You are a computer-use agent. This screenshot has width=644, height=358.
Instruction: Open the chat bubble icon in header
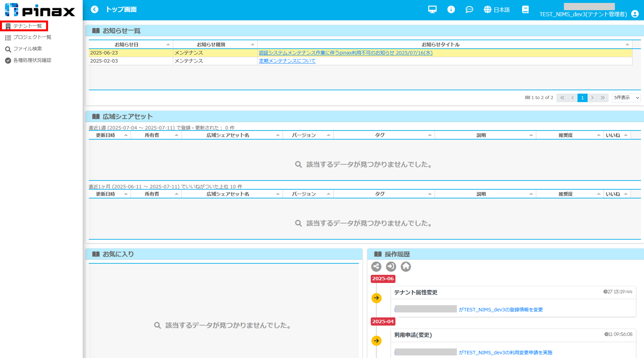[x=469, y=10]
